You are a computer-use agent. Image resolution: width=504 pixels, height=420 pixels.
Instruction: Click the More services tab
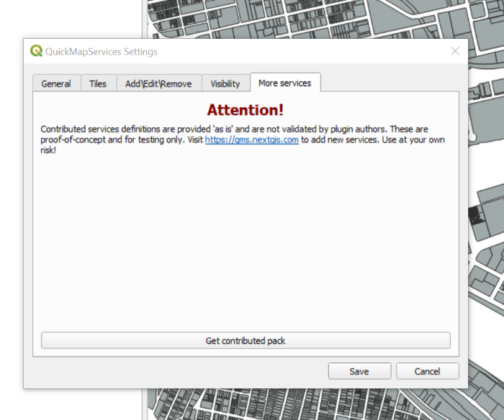[x=285, y=83]
